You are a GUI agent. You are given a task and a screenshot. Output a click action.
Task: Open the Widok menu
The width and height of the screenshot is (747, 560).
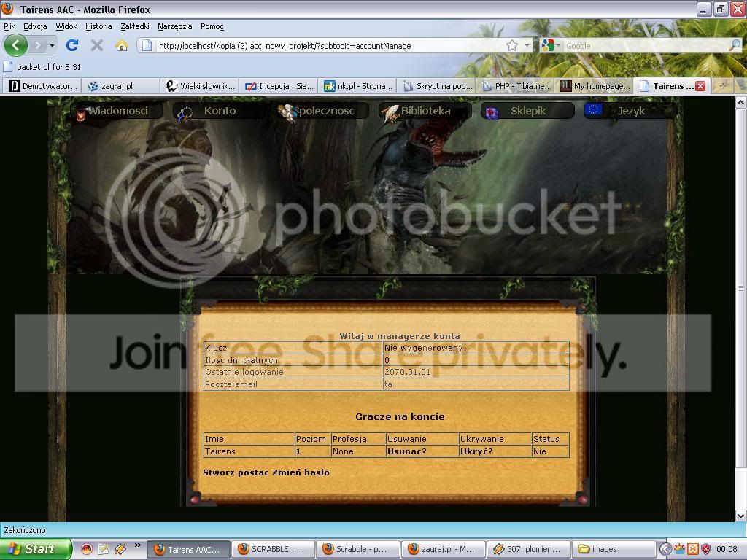[x=66, y=26]
